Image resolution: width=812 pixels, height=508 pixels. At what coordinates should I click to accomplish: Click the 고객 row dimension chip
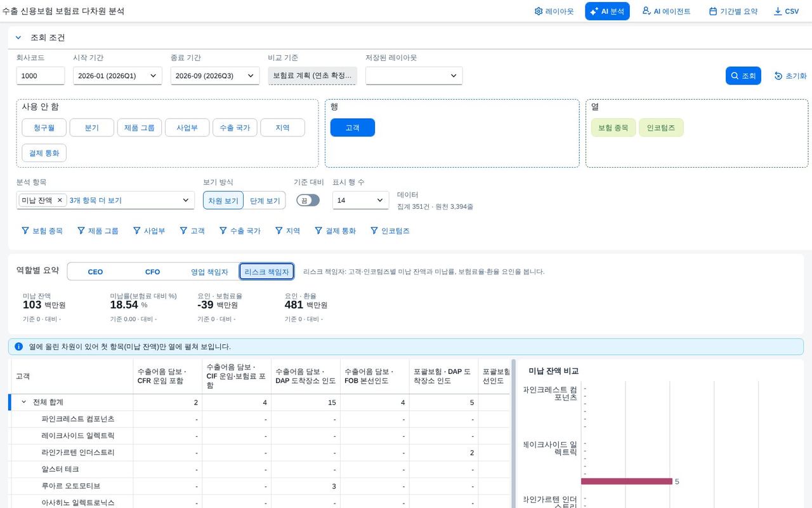(353, 128)
